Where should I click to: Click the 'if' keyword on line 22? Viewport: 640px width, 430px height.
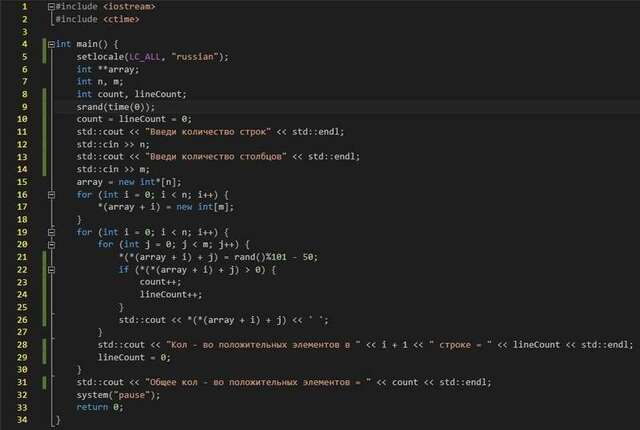click(124, 270)
